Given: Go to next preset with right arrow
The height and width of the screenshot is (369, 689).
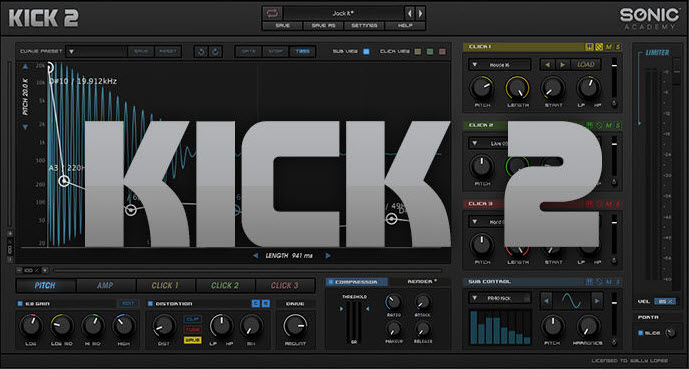Looking at the screenshot, I should (x=421, y=14).
